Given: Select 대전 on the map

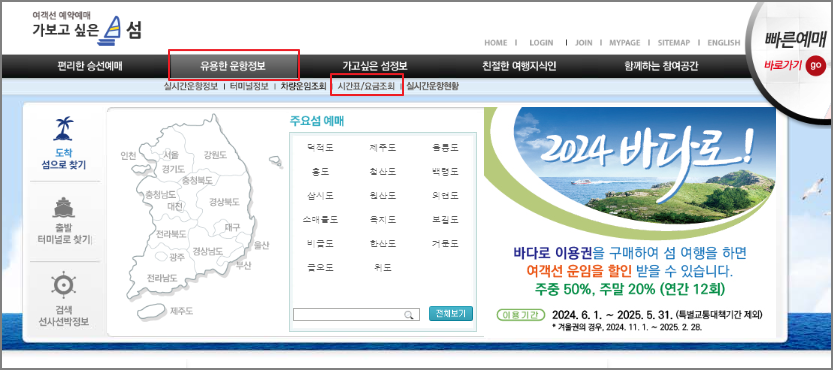Looking at the screenshot, I should point(175,205).
